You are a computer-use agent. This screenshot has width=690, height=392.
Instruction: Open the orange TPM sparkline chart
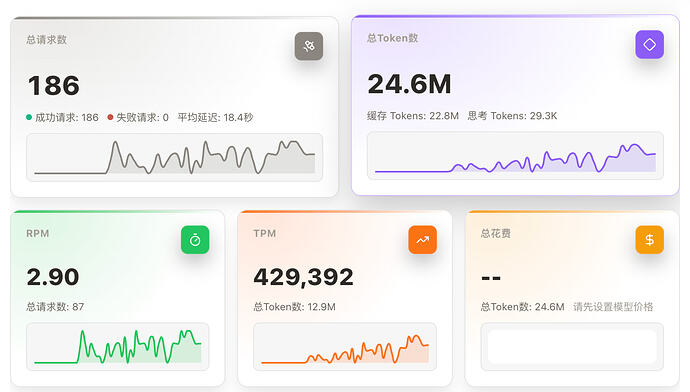tap(345, 347)
